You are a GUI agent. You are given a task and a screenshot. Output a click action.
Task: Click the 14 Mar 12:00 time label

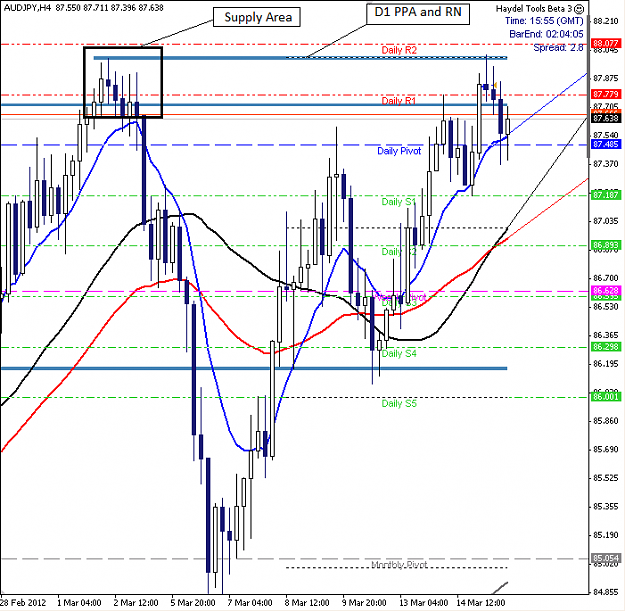click(x=481, y=603)
